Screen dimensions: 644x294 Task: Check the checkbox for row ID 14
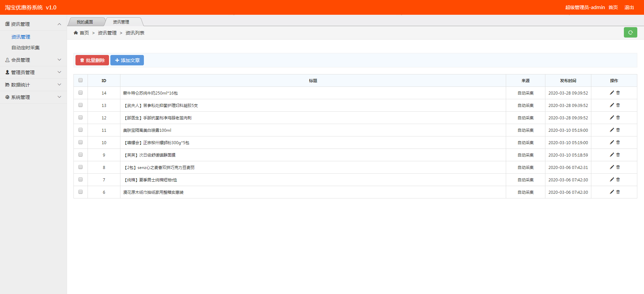80,93
